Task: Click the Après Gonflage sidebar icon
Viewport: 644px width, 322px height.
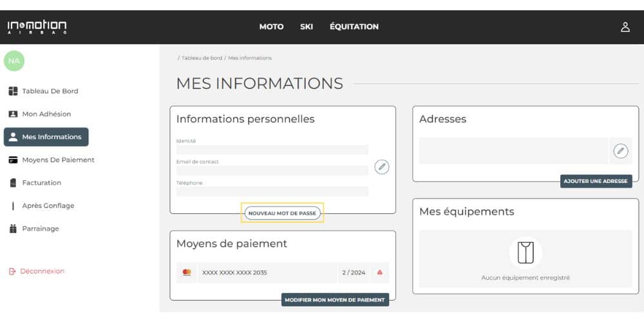Action: click(13, 206)
